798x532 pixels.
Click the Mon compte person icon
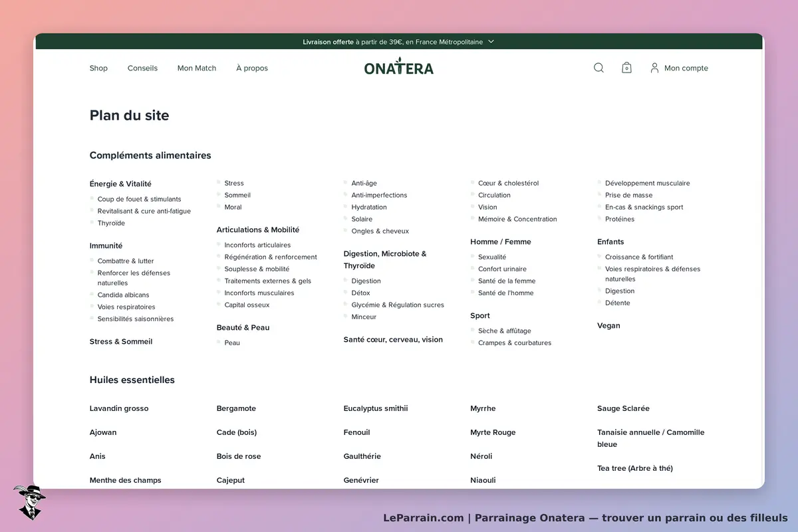(654, 68)
